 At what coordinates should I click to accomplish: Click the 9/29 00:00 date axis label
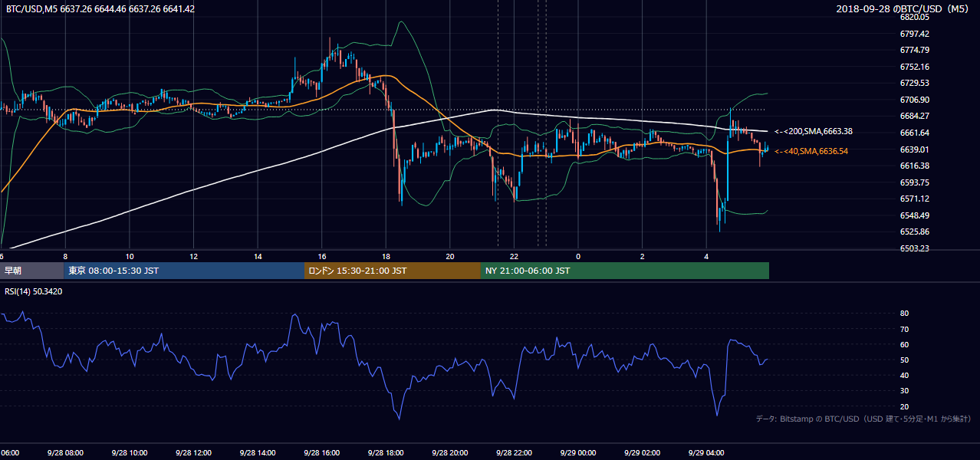tap(577, 452)
